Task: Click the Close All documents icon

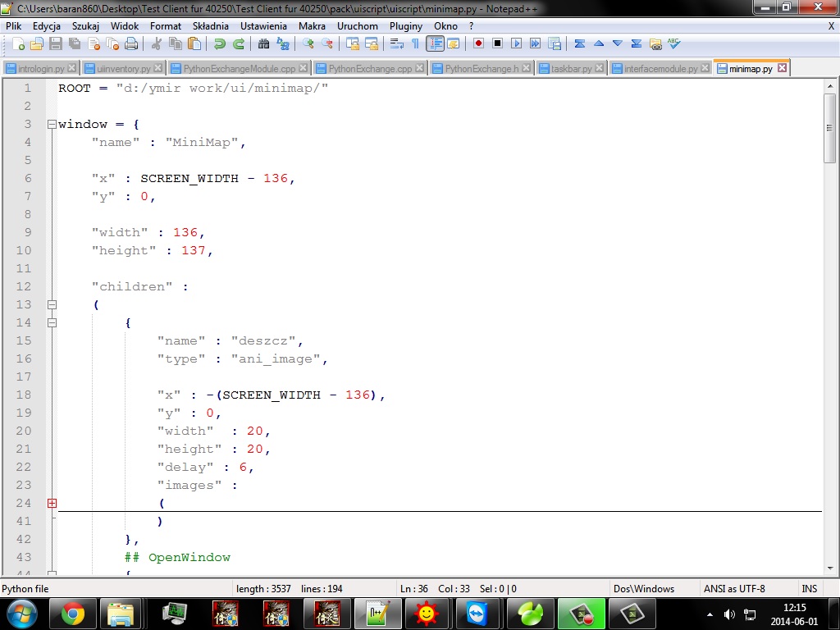Action: (112, 44)
